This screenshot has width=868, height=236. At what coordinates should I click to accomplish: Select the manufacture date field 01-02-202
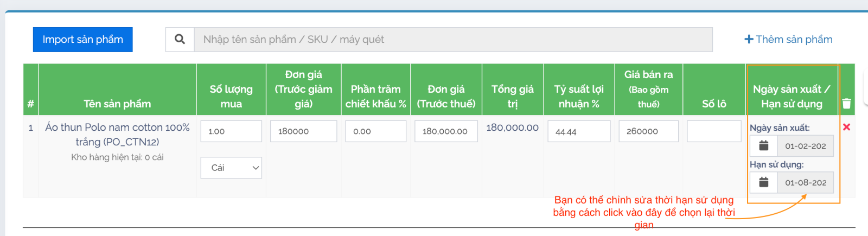pos(805,146)
